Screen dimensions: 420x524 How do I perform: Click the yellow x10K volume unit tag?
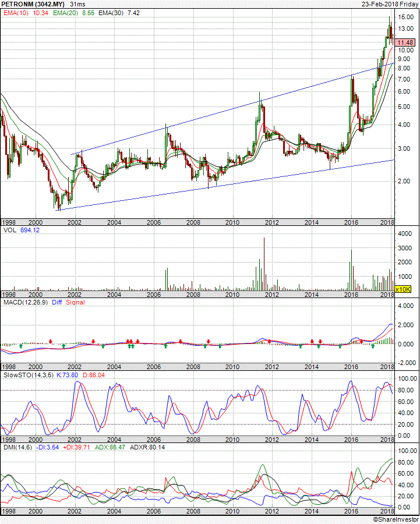point(403,289)
